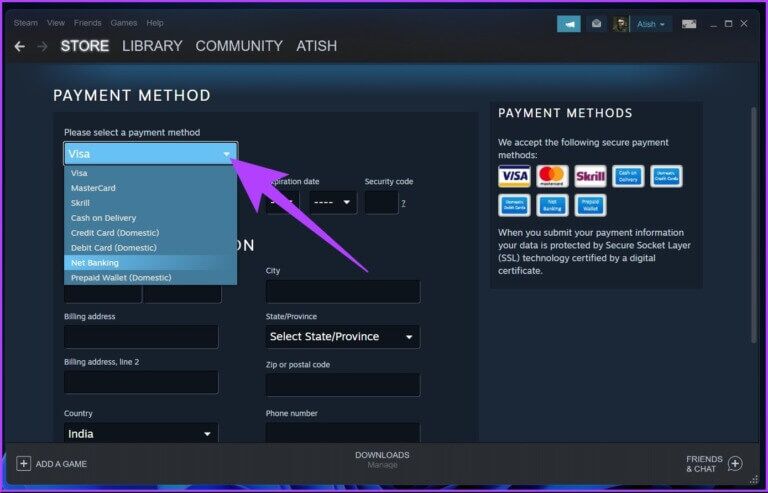Screen dimensions: 768x493
Task: Click the MasterCard logo
Action: [x=552, y=176]
